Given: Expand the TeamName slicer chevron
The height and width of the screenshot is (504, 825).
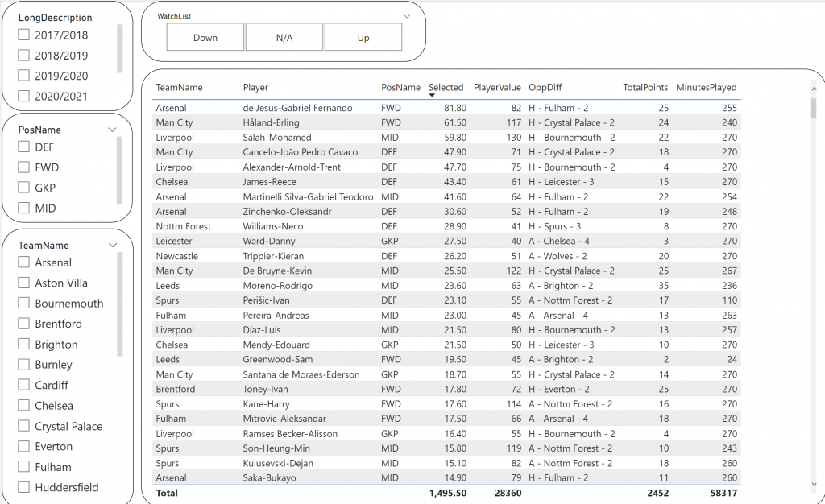Looking at the screenshot, I should [x=112, y=246].
